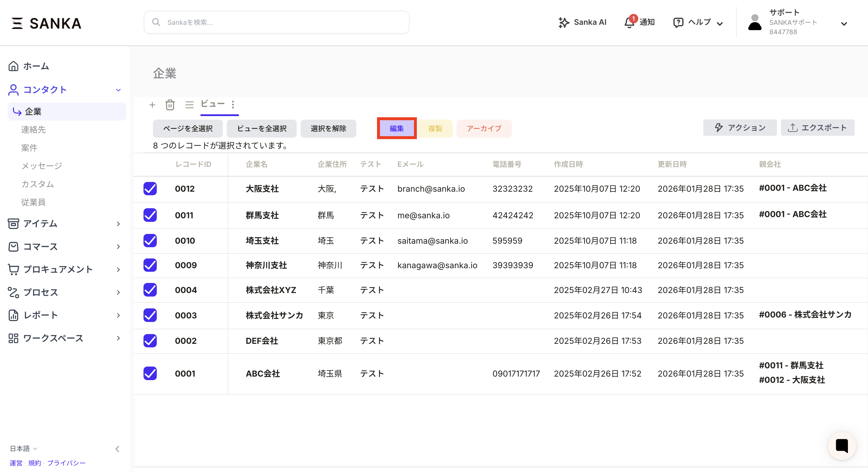
Task: Select 連絡先 in the sidebar menu
Action: click(x=33, y=130)
